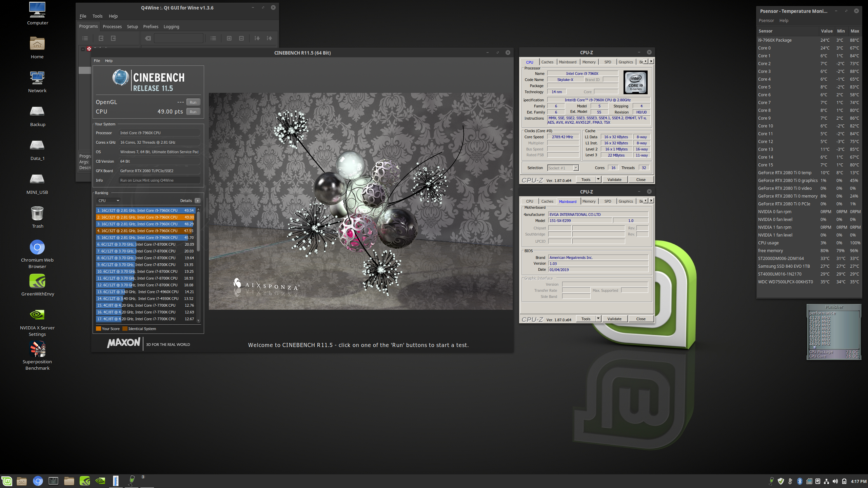Click the Q4Wine zoom-out minus icon
The image size is (868, 488).
point(241,38)
